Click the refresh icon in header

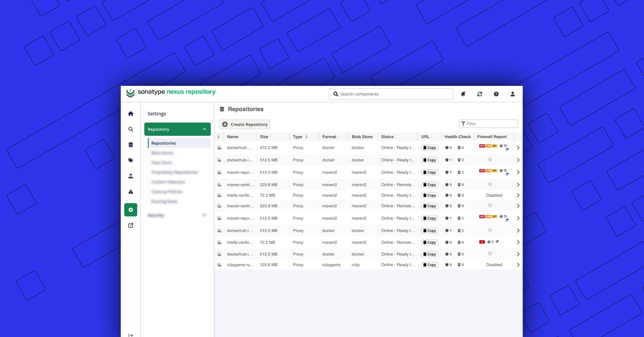pos(480,94)
